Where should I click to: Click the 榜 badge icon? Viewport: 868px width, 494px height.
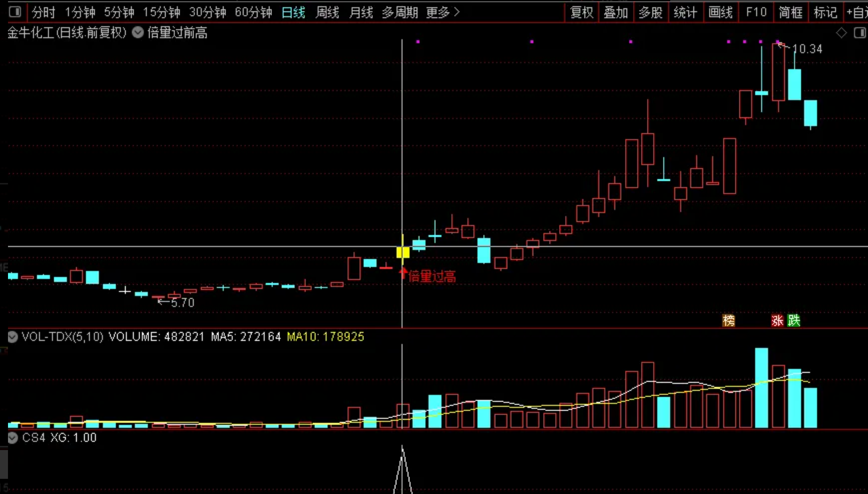point(729,321)
